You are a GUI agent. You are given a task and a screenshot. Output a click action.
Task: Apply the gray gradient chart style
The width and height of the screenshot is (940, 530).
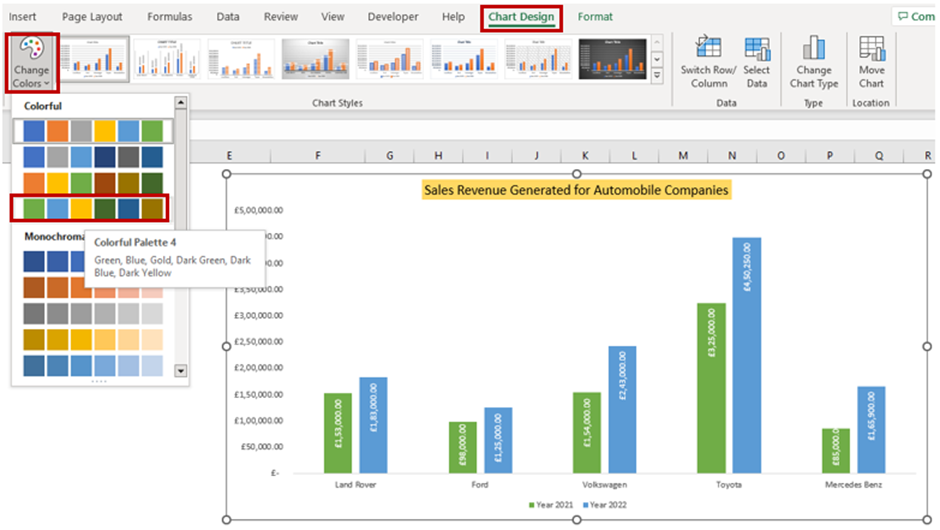[315, 59]
